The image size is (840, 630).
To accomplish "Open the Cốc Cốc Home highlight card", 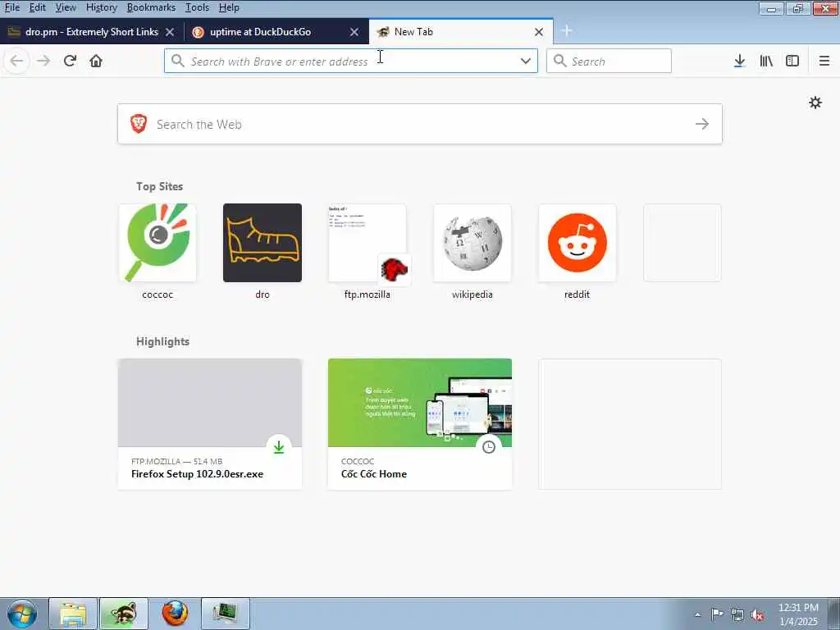I will coord(420,424).
